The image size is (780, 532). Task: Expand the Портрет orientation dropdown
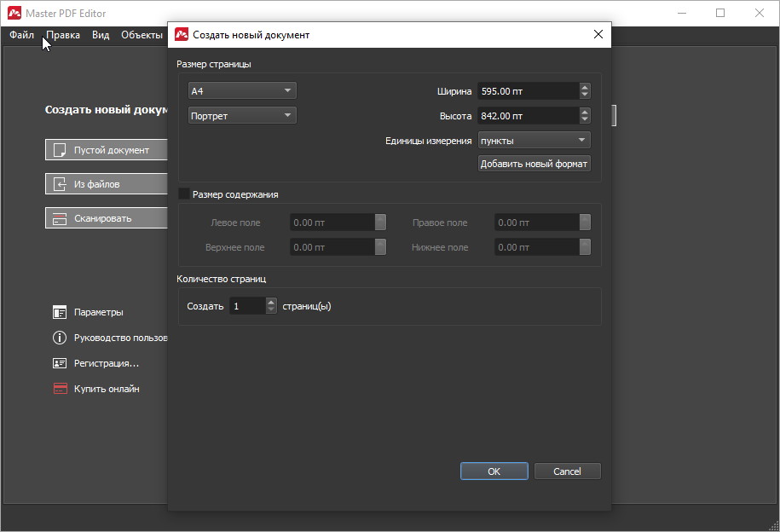(x=242, y=115)
